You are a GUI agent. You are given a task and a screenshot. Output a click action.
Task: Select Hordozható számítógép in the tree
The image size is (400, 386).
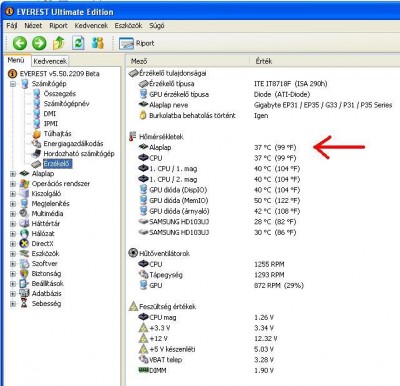click(x=79, y=154)
